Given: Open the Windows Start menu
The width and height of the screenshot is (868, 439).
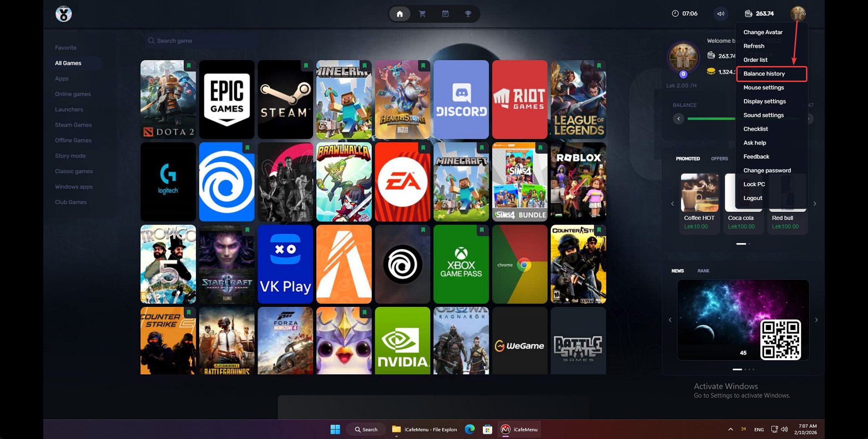Looking at the screenshot, I should [x=335, y=429].
